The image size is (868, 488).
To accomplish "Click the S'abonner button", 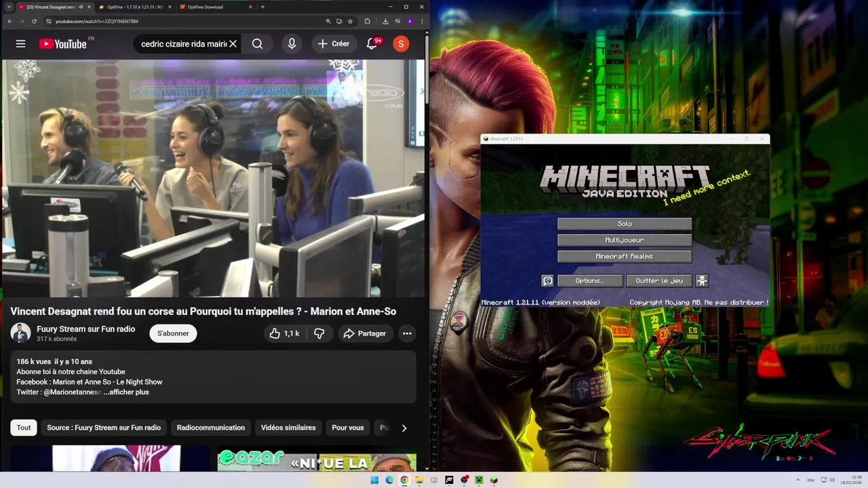I will click(174, 333).
